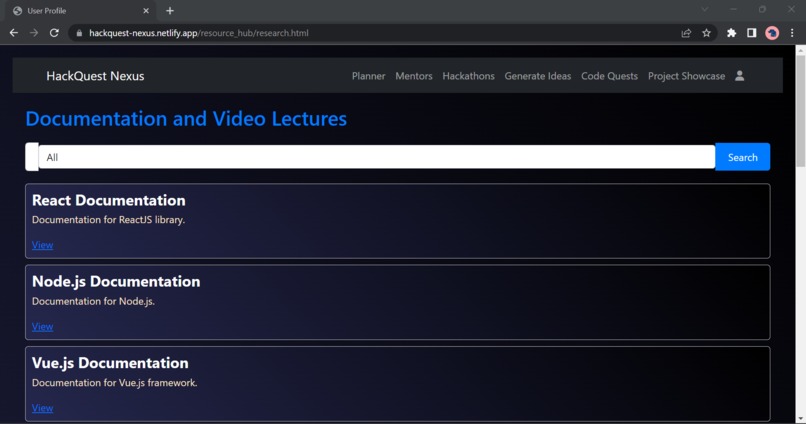View site security lock info
This screenshot has height=424, width=806.
[x=79, y=33]
